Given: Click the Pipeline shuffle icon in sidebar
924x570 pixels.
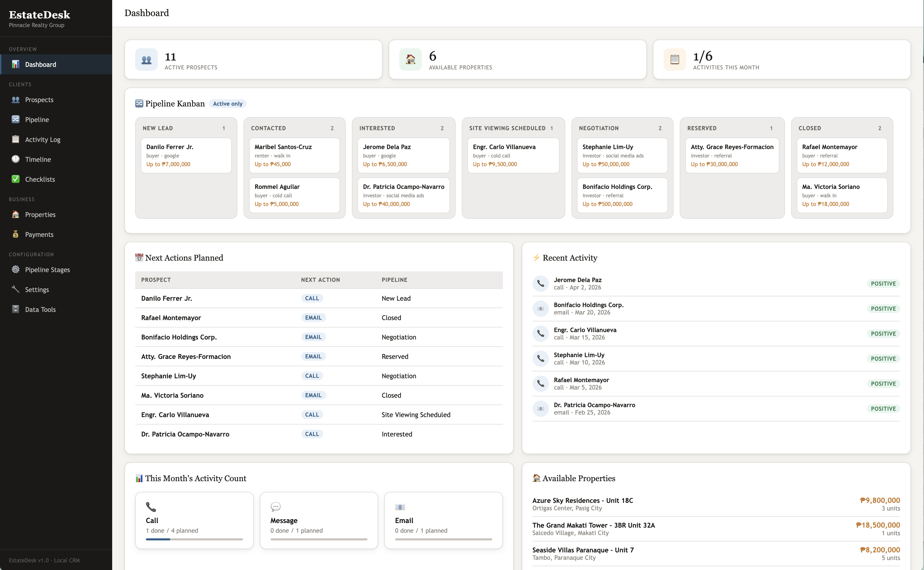Looking at the screenshot, I should [x=16, y=119].
